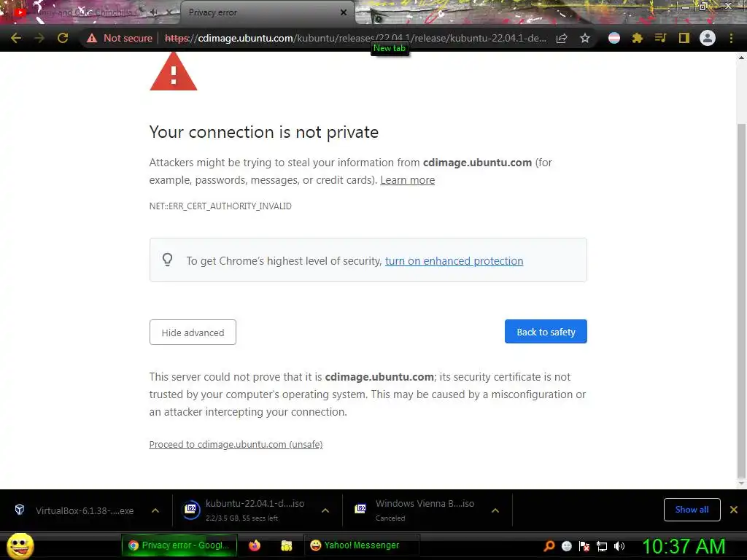The width and height of the screenshot is (747, 560).
Task: Open Chrome's three-dot menu
Action: click(731, 38)
